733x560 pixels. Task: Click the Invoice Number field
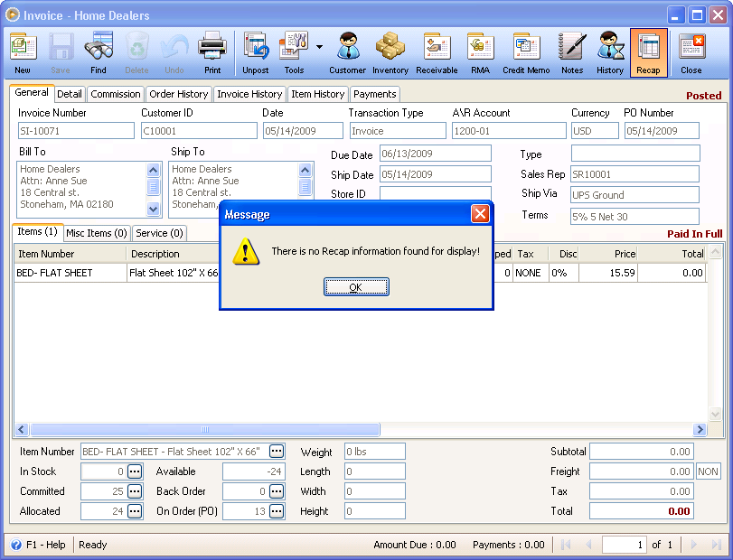coord(76,131)
